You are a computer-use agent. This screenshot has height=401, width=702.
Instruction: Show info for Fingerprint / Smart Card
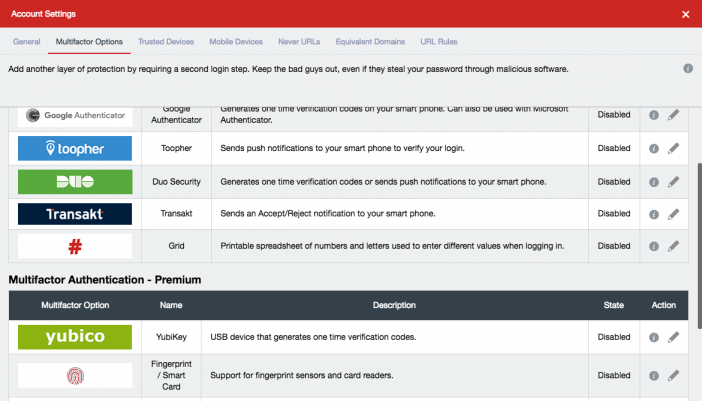point(654,375)
